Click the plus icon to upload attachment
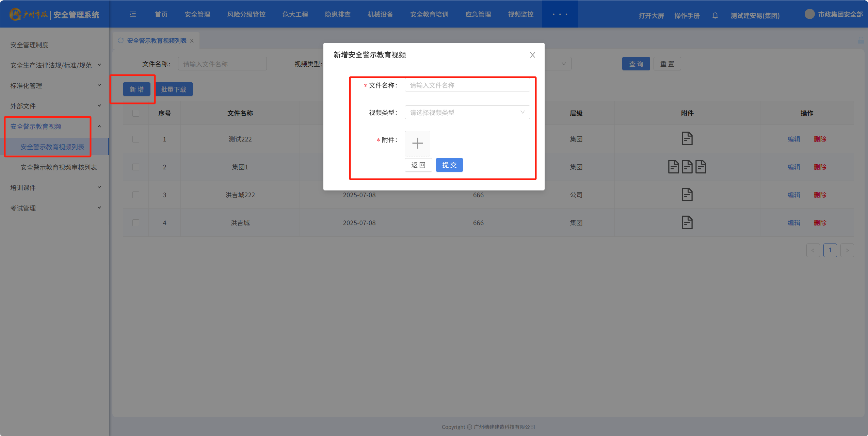Image resolution: width=868 pixels, height=436 pixels. 417,143
